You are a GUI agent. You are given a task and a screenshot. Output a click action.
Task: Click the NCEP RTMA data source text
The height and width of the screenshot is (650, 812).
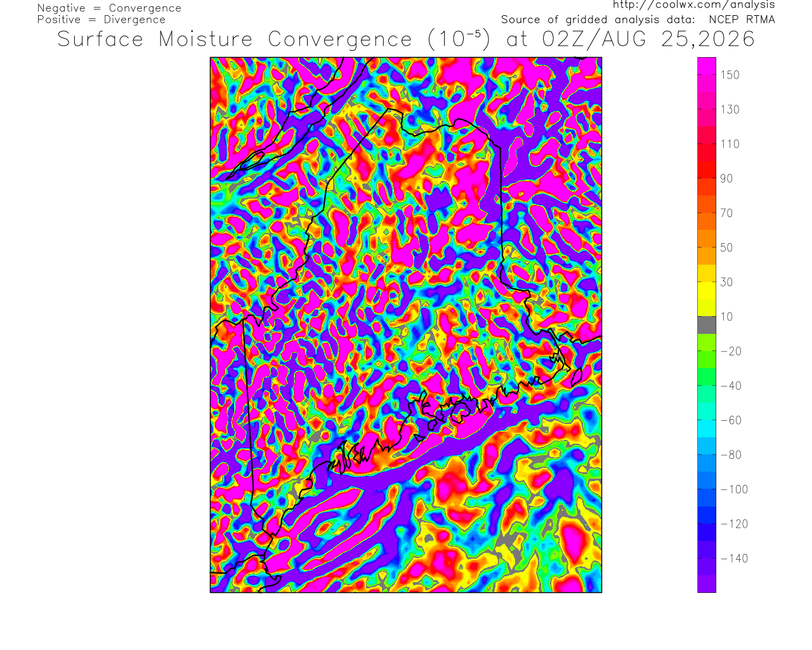(x=742, y=20)
